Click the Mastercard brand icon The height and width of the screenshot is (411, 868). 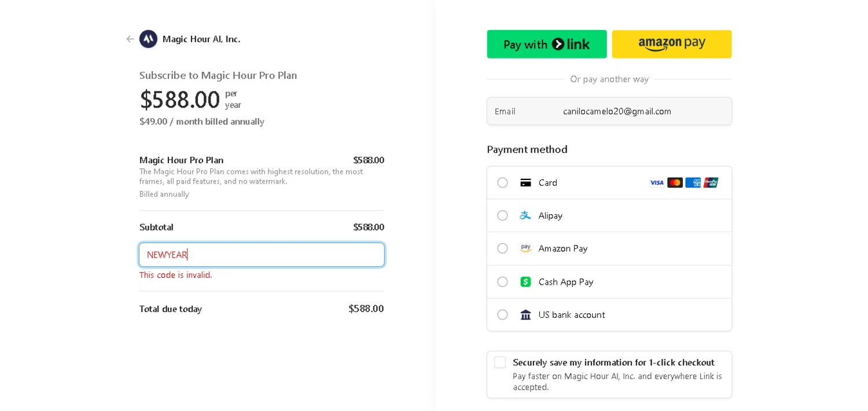point(675,183)
